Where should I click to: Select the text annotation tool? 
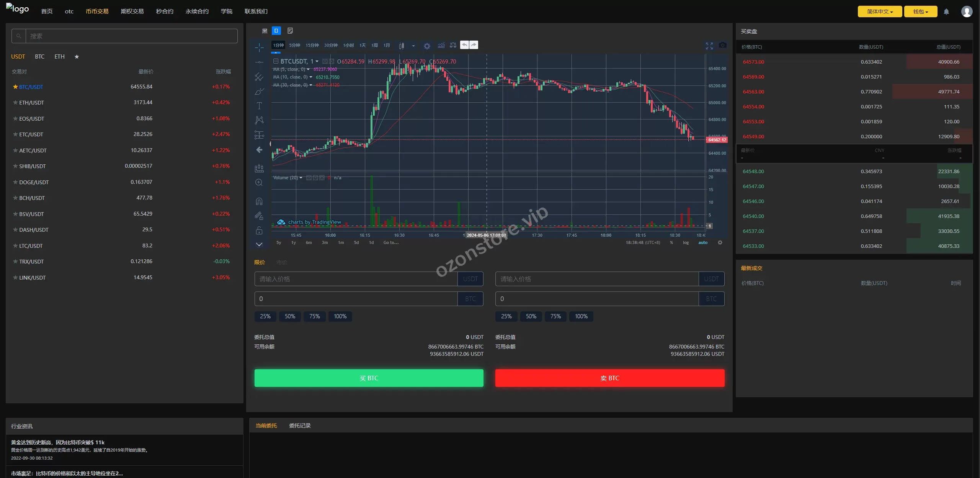(x=259, y=106)
